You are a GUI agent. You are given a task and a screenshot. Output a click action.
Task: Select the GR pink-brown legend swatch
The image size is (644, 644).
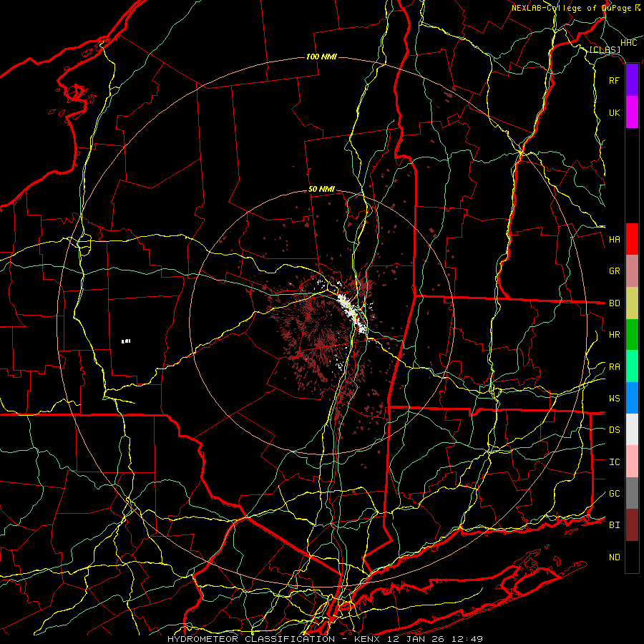tap(632, 271)
